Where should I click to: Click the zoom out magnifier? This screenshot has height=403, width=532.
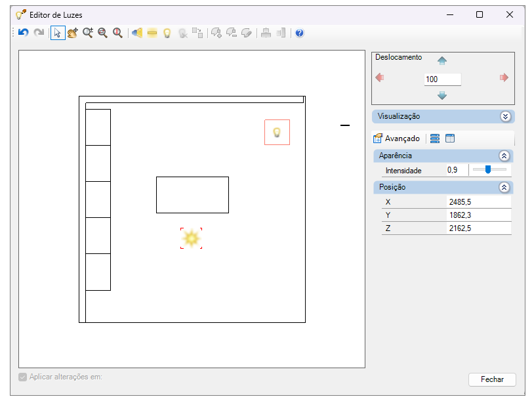pos(102,33)
